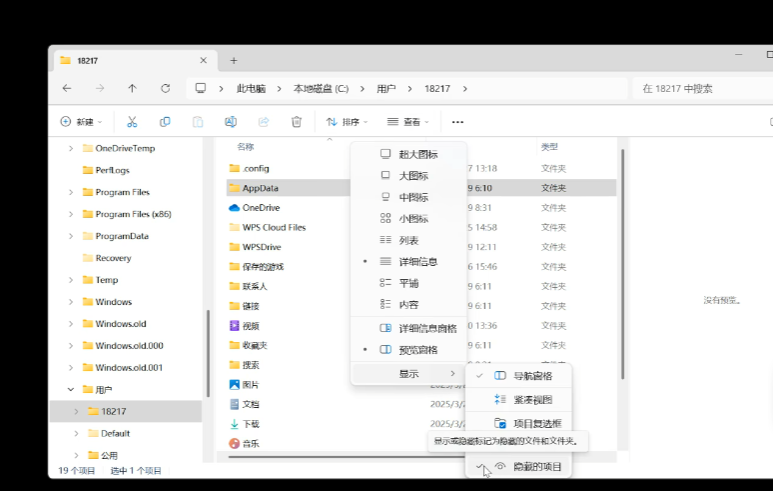Image resolution: width=773 pixels, height=491 pixels.
Task: Choose 大图标 view option
Action: [409, 175]
